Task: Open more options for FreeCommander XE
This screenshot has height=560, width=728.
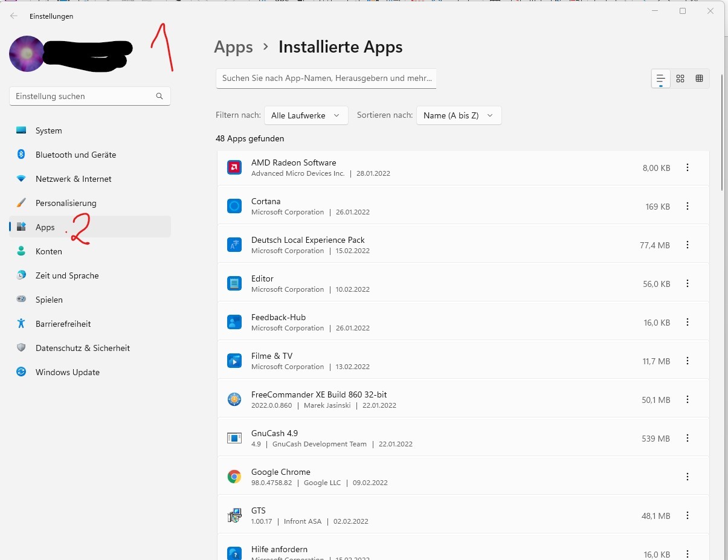Action: click(x=688, y=399)
